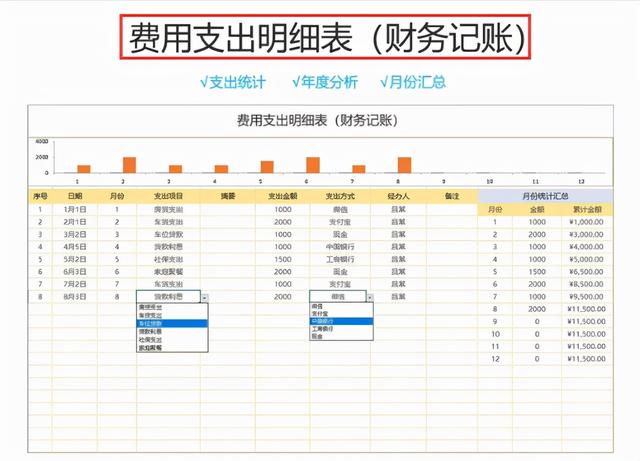Click the month 8 bar in the chart
The height and width of the screenshot is (461, 640).
(404, 165)
